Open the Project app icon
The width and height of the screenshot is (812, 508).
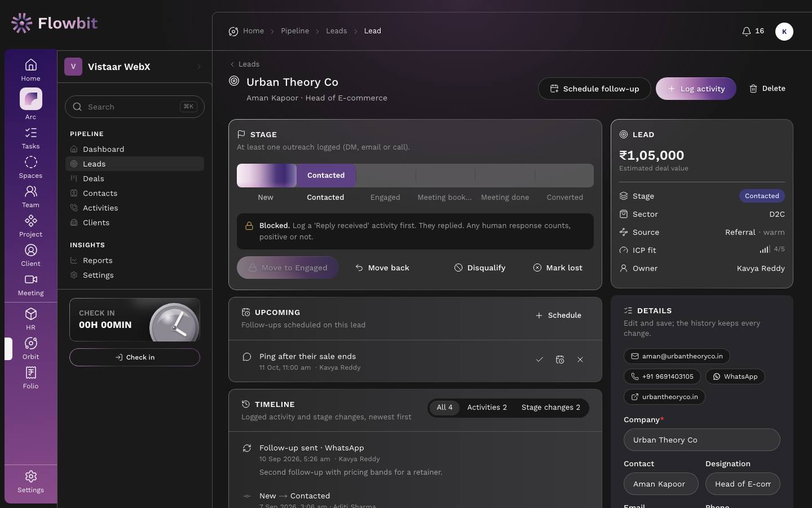point(30,226)
